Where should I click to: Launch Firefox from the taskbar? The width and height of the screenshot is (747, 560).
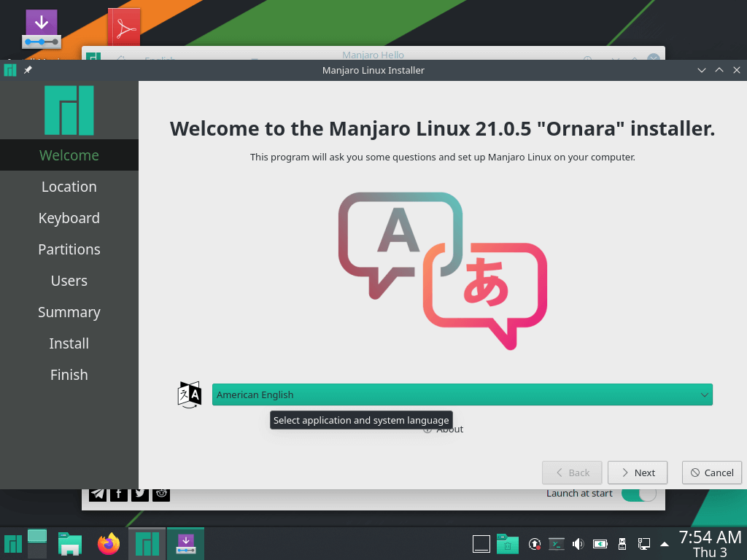pos(109,543)
